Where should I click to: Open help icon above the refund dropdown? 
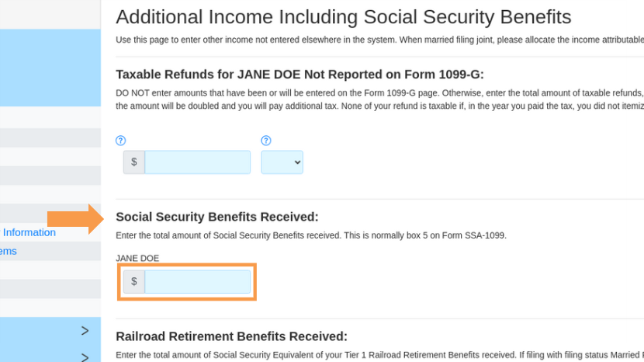pyautogui.click(x=266, y=141)
